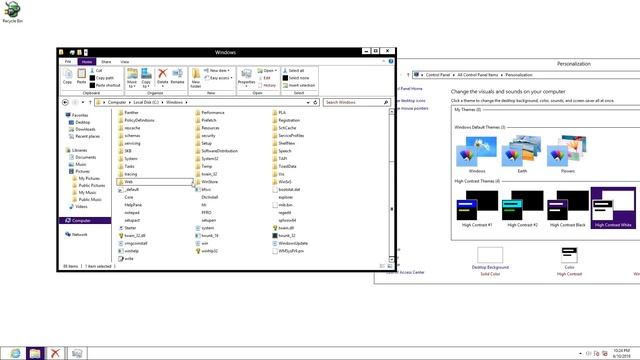Click Edit in the Open group

265,78
